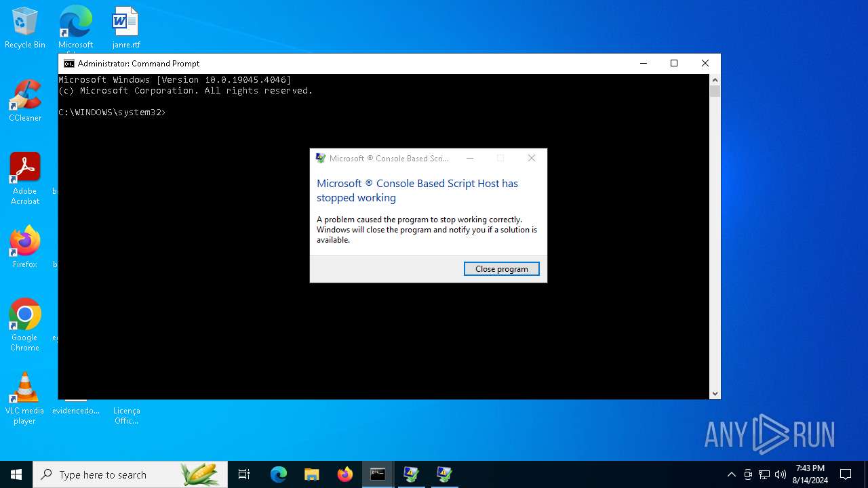The height and width of the screenshot is (488, 868).
Task: Open File Explorer from the taskbar
Action: click(312, 474)
